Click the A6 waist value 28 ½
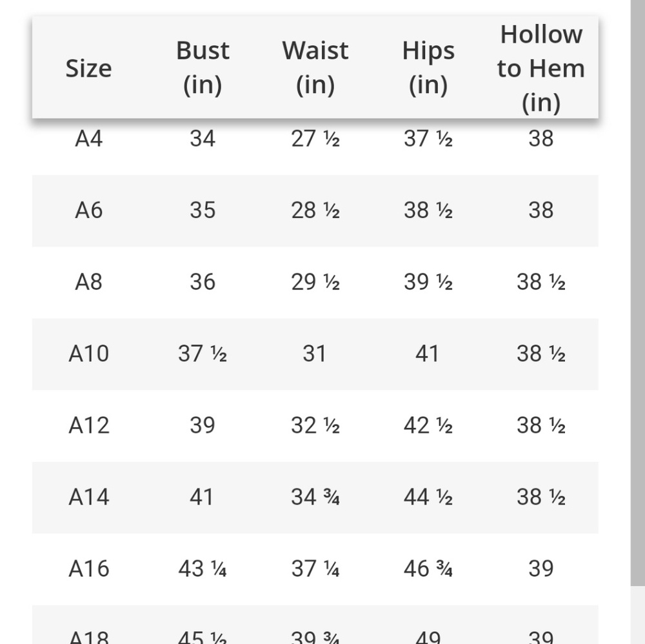The height and width of the screenshot is (644, 645). 315,210
